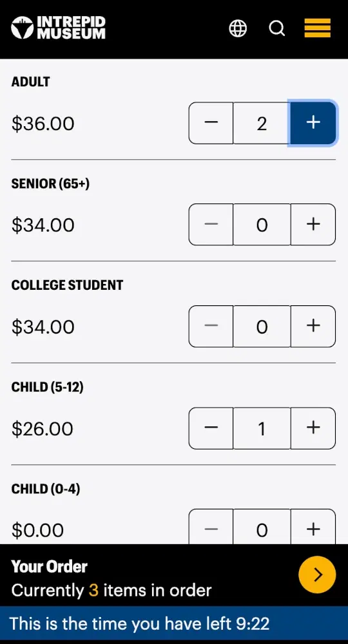
Task: Add a College Student ticket
Action: 313,326
